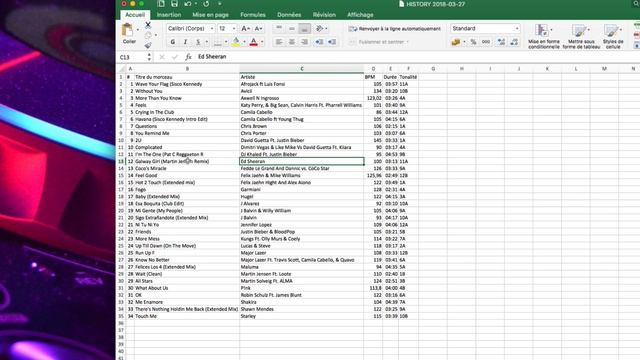Screen dimensions: 640x360
Task: Click Name Box stepper arrows
Action: pyautogui.click(x=149, y=57)
